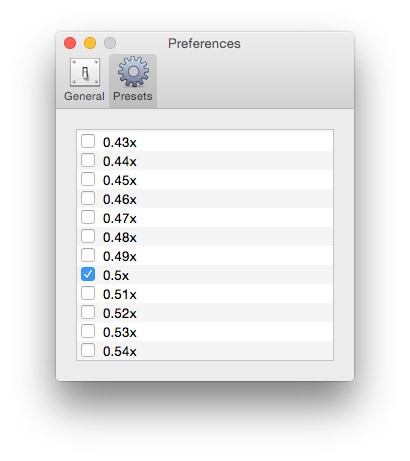Screen dimensions: 410x461
Task: Enable the 0.46x speed preset
Action: click(88, 198)
